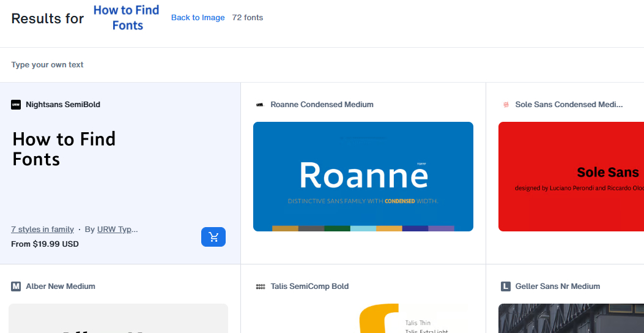Click the Type your own text field
Image resolution: width=644 pixels, height=333 pixels.
(322, 64)
